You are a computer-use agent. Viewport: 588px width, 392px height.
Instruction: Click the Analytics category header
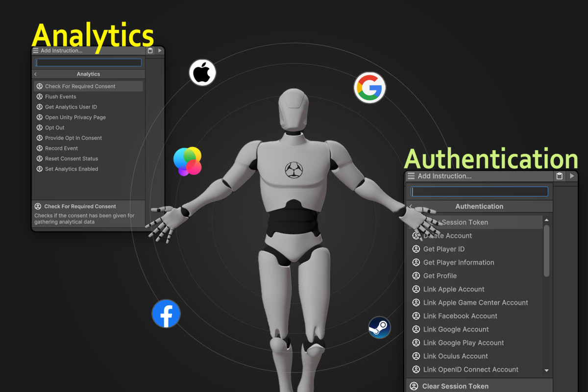pyautogui.click(x=89, y=74)
